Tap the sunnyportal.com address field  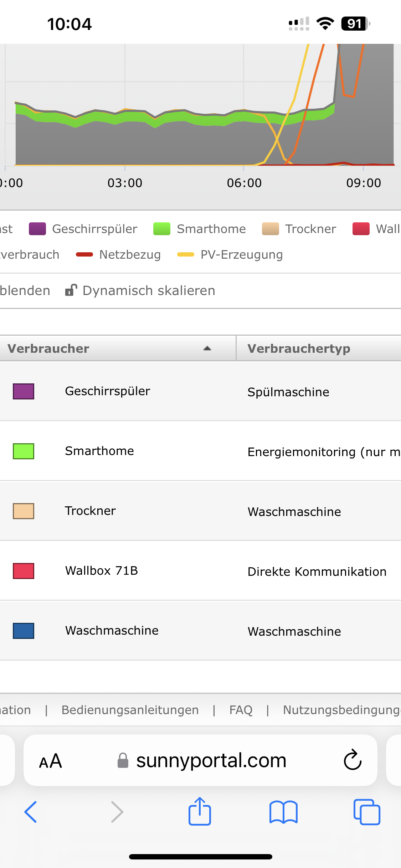click(211, 760)
